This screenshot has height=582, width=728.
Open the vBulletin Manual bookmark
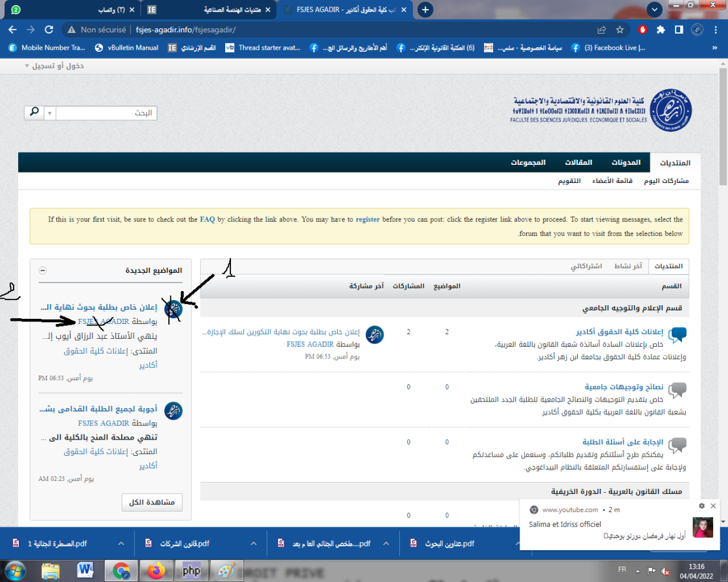[x=127, y=48]
